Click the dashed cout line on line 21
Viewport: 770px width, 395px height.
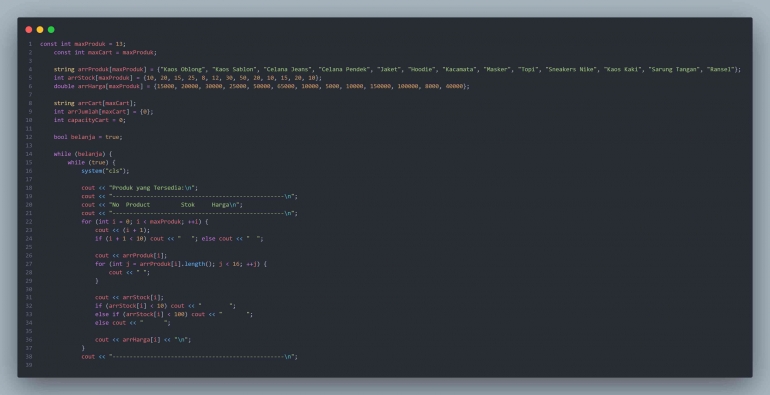190,213
